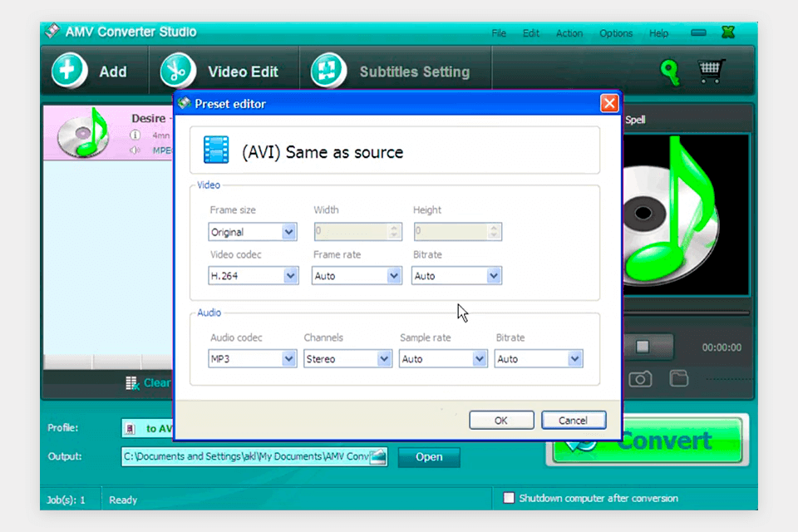This screenshot has height=532, width=798.
Task: Confirm preset with OK button
Action: point(500,421)
